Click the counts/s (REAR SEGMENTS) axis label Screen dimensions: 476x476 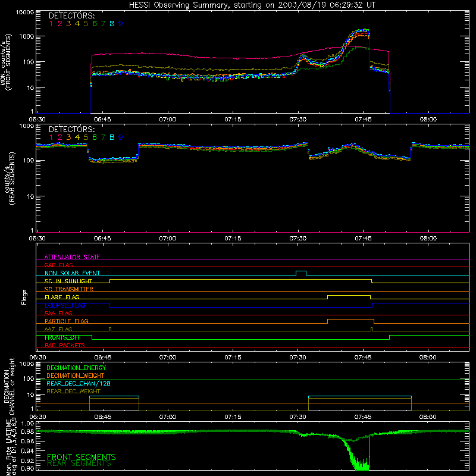8,178
